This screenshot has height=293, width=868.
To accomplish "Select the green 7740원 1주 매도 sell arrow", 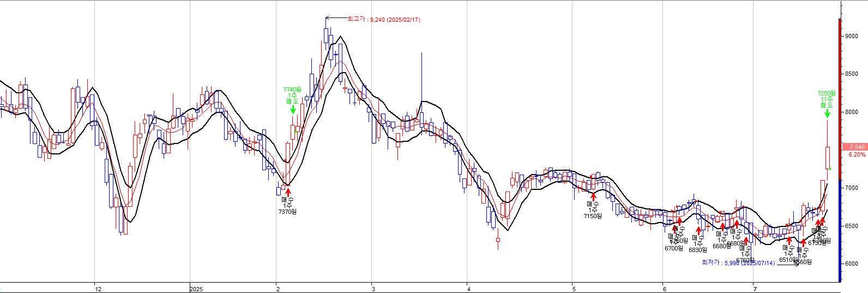I will 293,110.
